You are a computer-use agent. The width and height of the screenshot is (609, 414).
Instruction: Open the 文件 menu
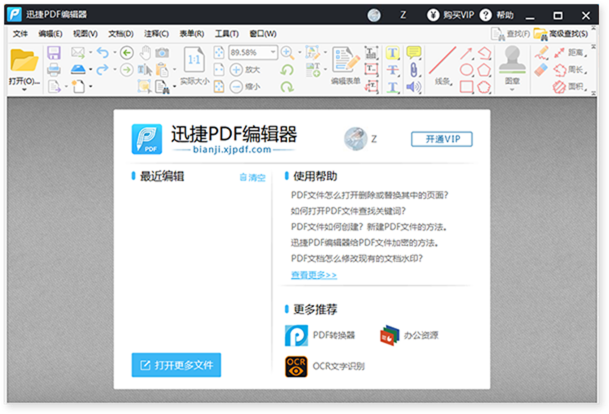pos(20,34)
